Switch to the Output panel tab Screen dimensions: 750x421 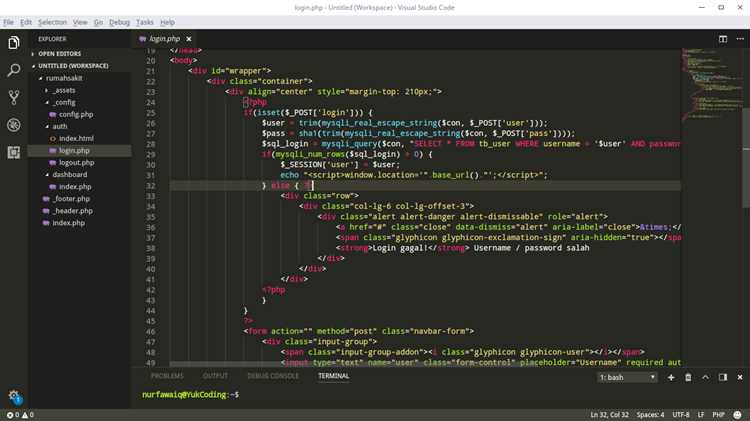pos(215,376)
